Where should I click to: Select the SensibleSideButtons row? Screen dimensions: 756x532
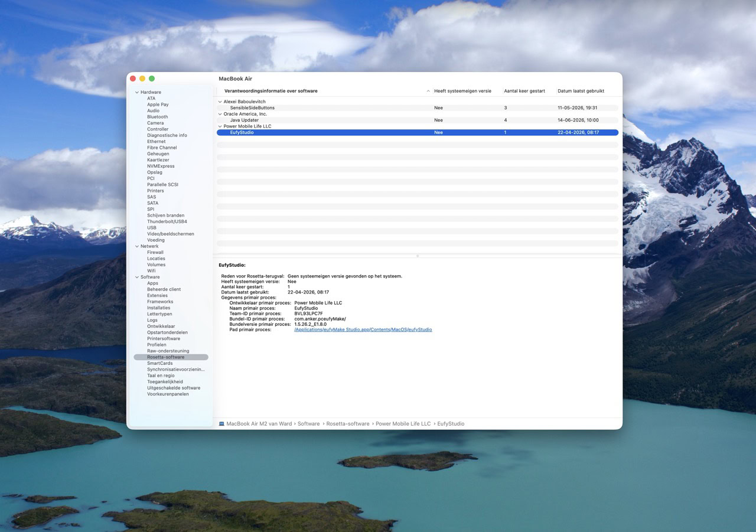point(418,108)
